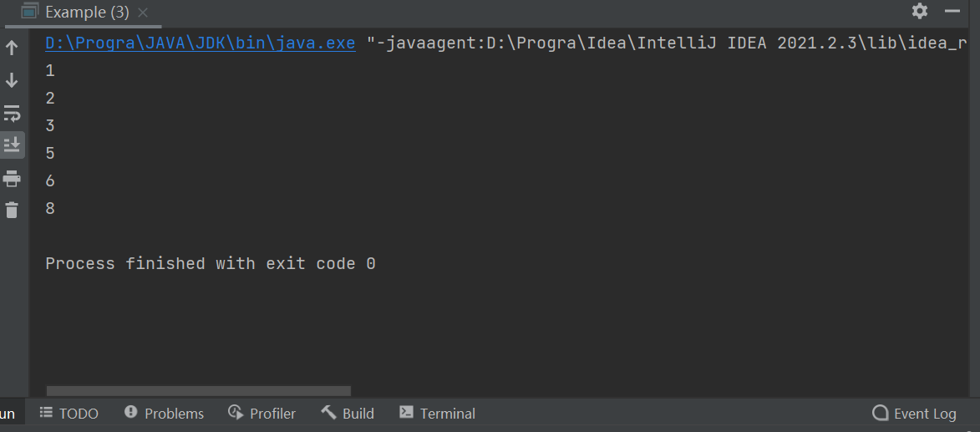Image resolution: width=980 pixels, height=432 pixels.
Task: Open the Terminal tool window
Action: coord(438,414)
